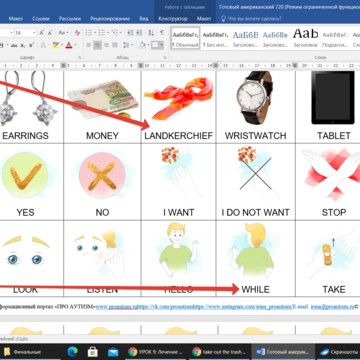This screenshot has width=360, height=360.
Task: Click the red font color swatch
Action: tap(69, 45)
